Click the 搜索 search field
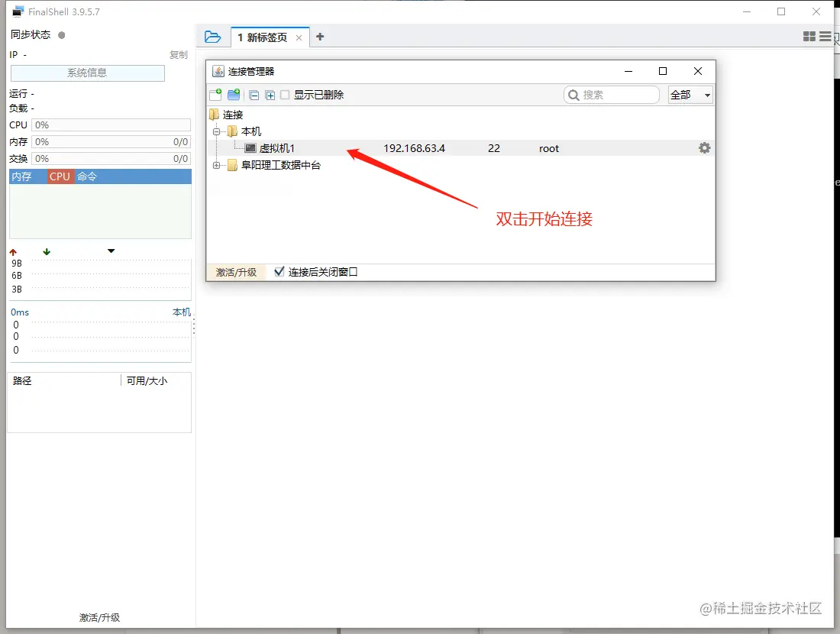Screen dimensions: 840x634 click(x=611, y=95)
